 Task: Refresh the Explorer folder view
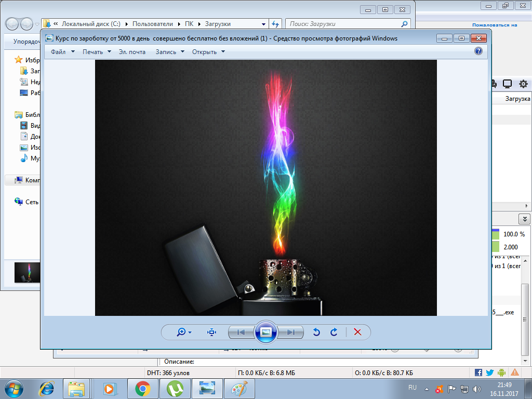click(x=275, y=24)
